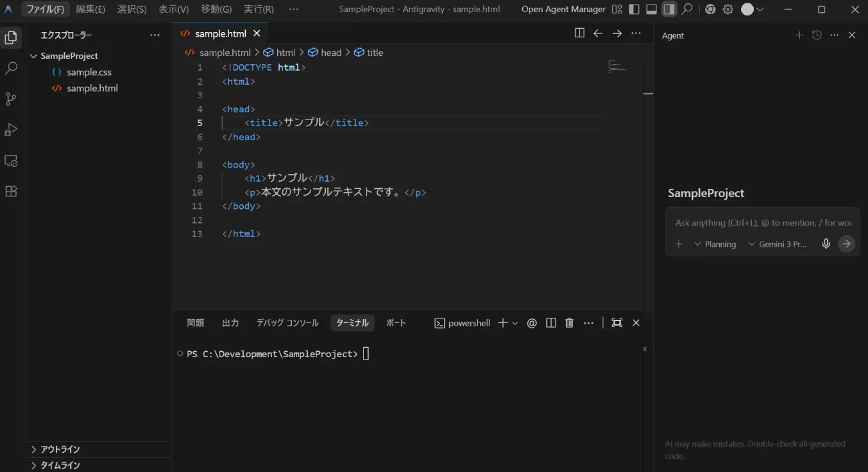This screenshot has width=868, height=472.
Task: Toggle the Agent side panel layout button
Action: tap(668, 9)
